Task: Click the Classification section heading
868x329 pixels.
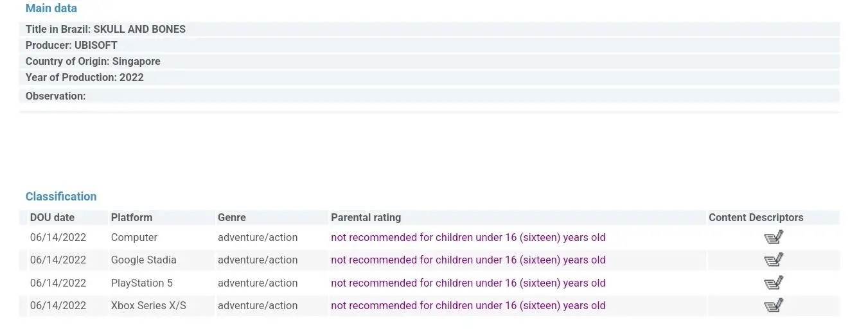Action: coord(61,197)
